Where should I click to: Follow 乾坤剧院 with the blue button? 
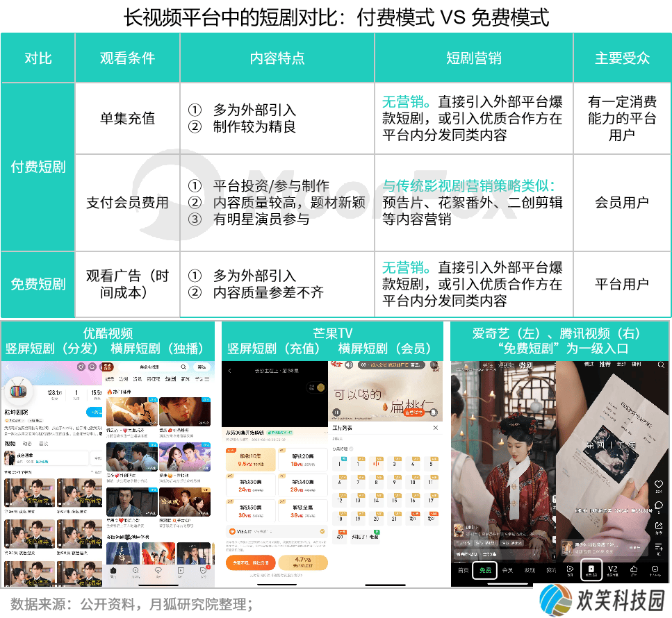pyautogui.click(x=95, y=412)
